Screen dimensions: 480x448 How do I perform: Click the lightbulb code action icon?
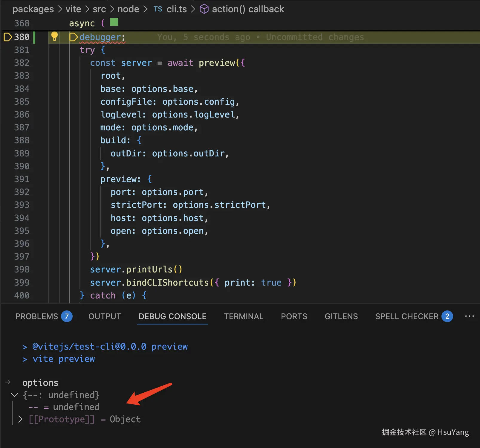pos(54,36)
